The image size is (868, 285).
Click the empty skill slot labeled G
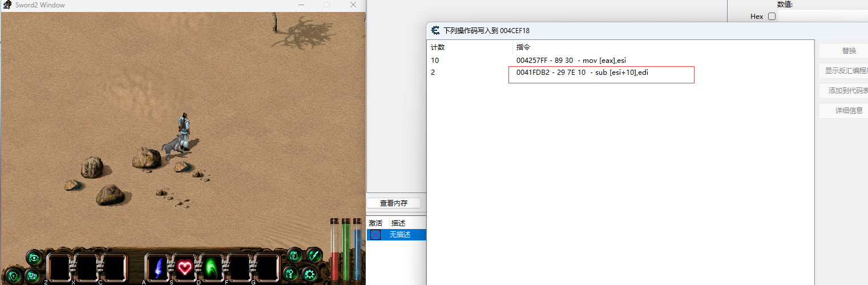click(x=267, y=267)
